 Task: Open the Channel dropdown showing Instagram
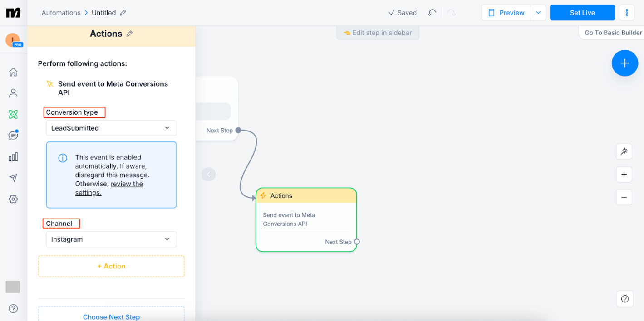pos(111,239)
